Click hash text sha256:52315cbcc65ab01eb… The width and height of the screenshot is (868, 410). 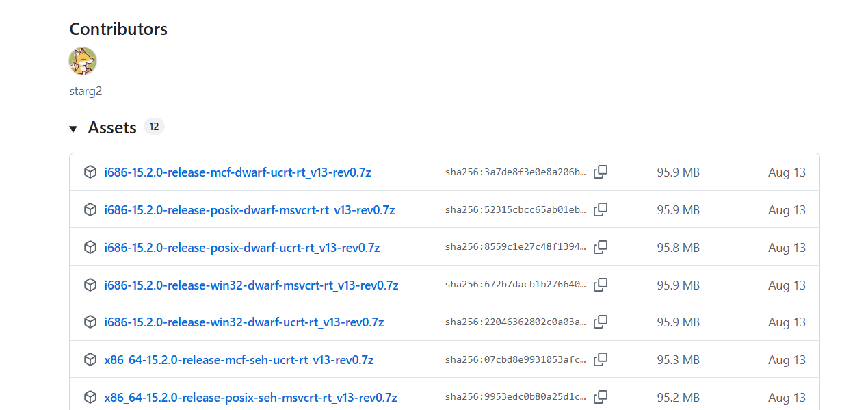[516, 210]
